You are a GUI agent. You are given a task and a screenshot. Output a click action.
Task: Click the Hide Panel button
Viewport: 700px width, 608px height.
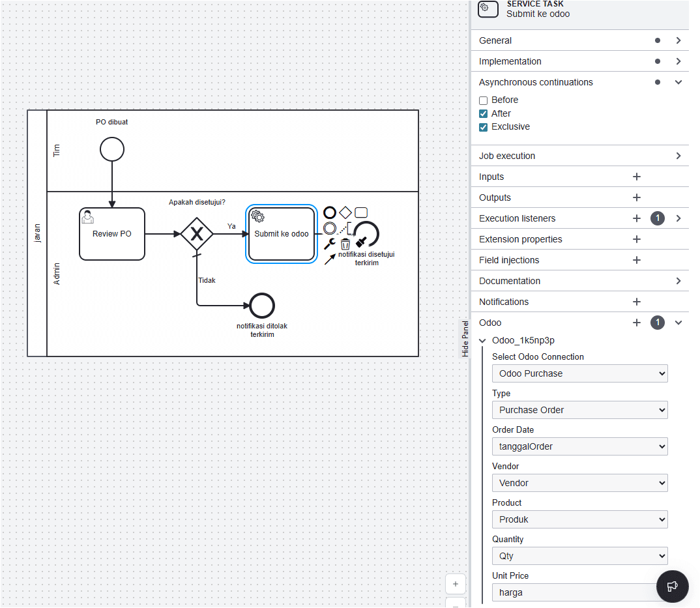point(465,338)
